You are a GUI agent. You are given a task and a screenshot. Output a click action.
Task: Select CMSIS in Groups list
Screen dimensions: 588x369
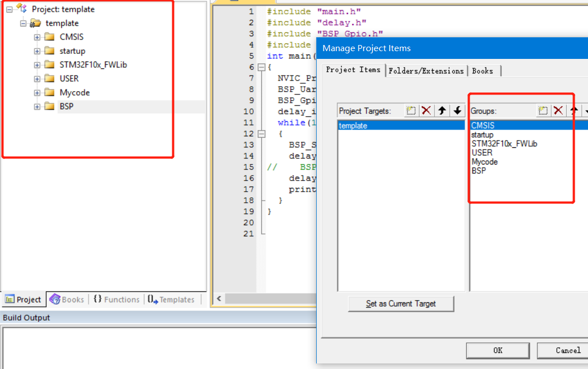click(x=529, y=125)
